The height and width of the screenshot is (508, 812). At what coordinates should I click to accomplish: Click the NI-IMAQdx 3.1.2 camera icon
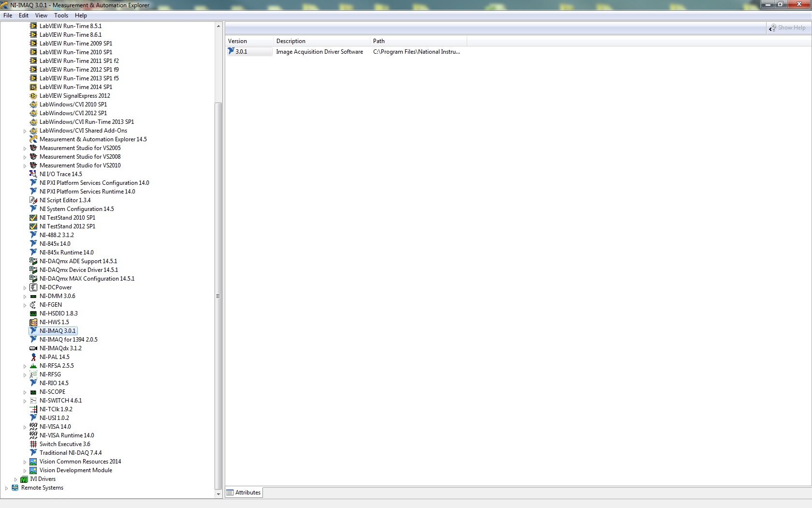point(33,348)
